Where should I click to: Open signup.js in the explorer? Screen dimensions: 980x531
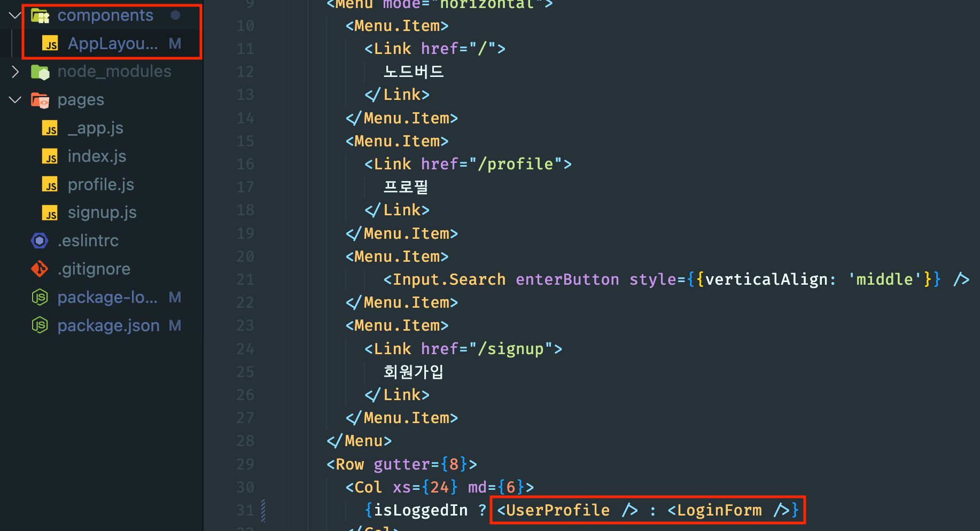(x=102, y=213)
